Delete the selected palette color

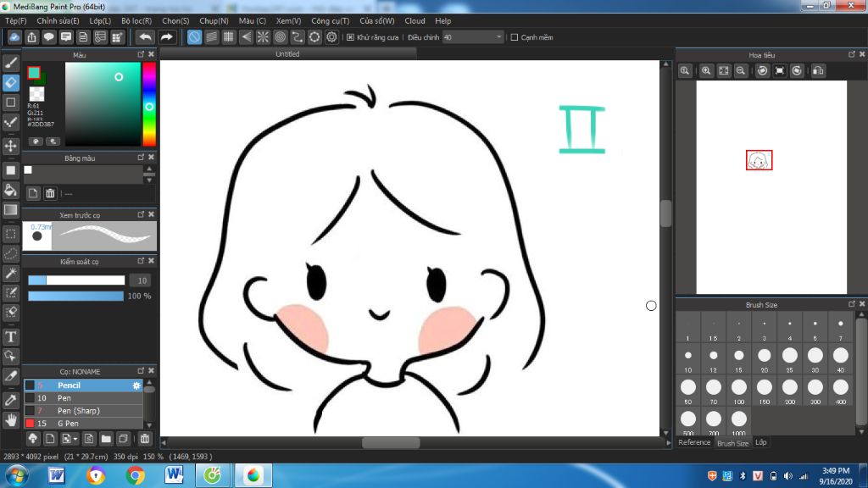click(50, 193)
